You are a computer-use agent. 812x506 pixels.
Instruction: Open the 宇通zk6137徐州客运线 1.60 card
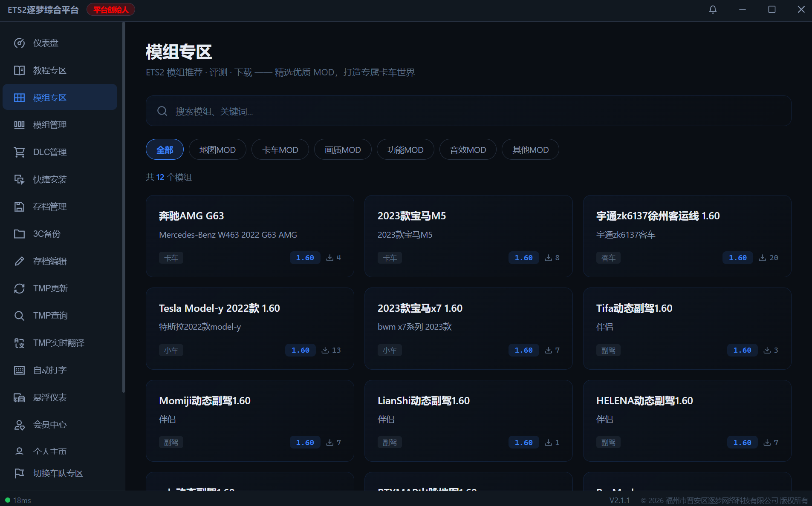687,236
